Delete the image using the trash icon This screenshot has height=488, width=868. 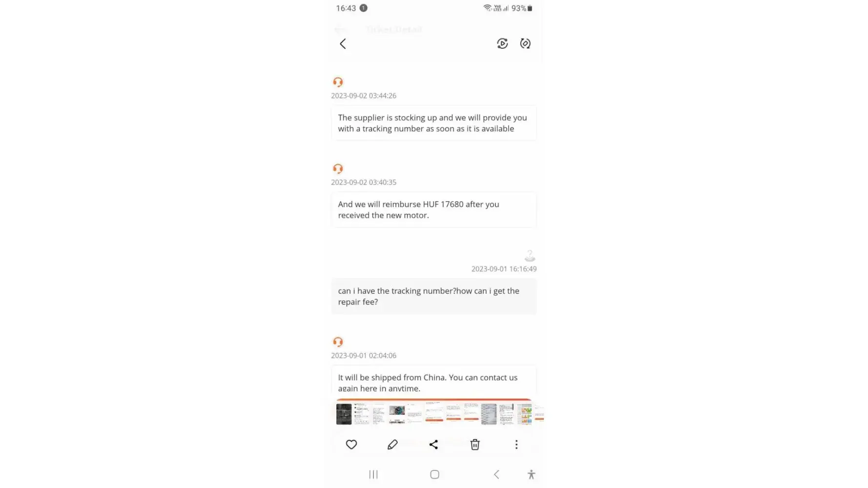pos(475,445)
